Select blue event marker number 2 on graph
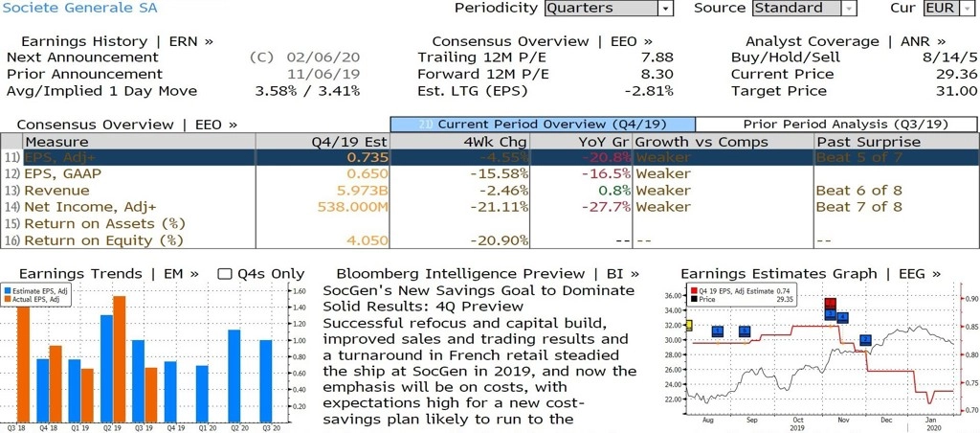The image size is (980, 433). (865, 340)
